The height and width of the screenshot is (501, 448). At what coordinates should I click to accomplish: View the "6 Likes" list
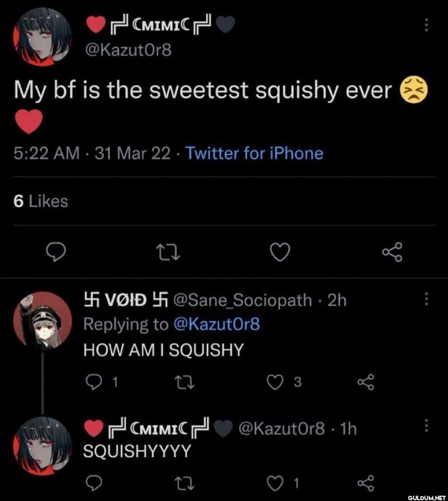click(41, 201)
